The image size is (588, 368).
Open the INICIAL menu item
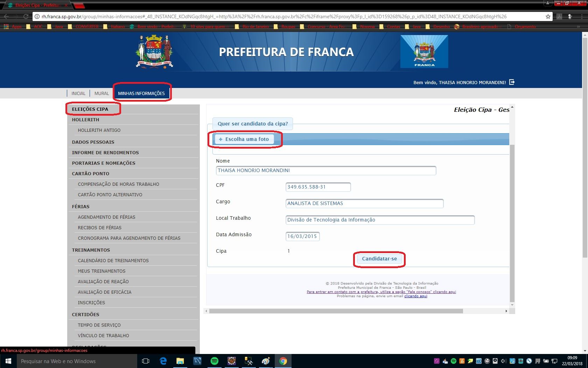[x=78, y=93]
